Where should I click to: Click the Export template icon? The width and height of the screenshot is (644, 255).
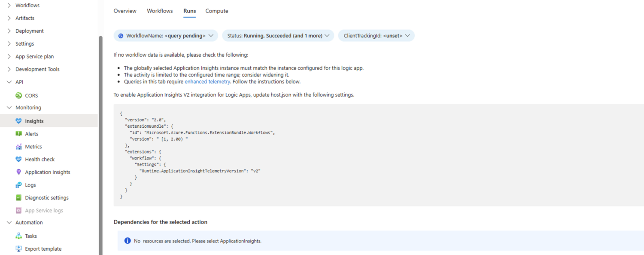tap(18, 249)
